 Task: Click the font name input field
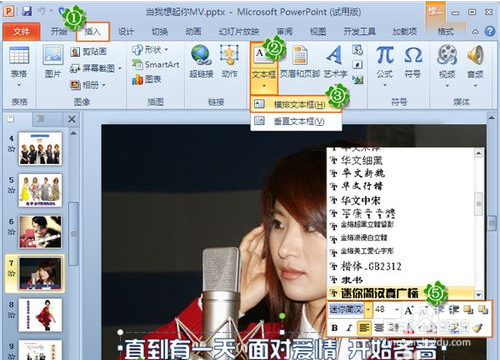click(346, 310)
